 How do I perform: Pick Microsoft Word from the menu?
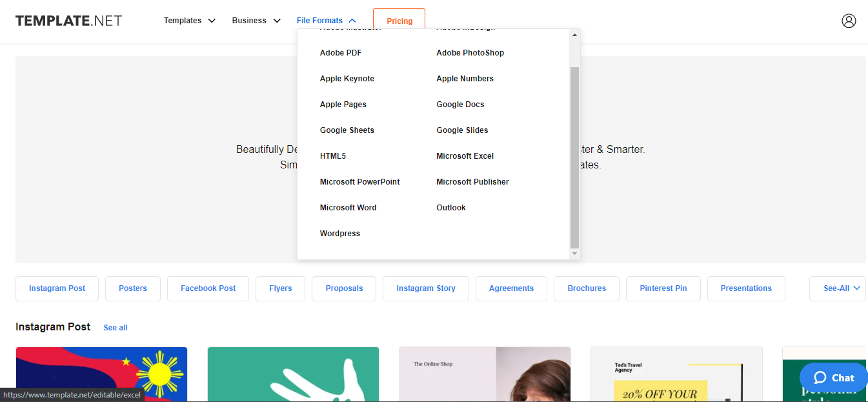(348, 208)
